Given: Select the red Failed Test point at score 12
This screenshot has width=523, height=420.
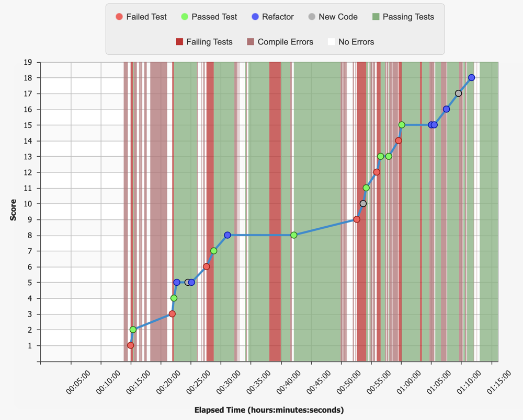Looking at the screenshot, I should tap(377, 172).
